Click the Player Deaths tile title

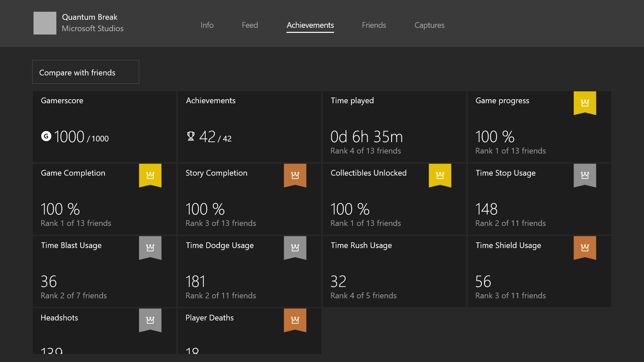click(x=210, y=318)
